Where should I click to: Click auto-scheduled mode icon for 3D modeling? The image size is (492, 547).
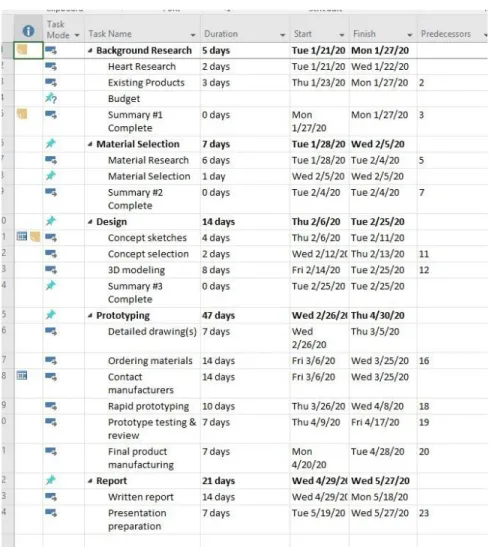(51, 270)
